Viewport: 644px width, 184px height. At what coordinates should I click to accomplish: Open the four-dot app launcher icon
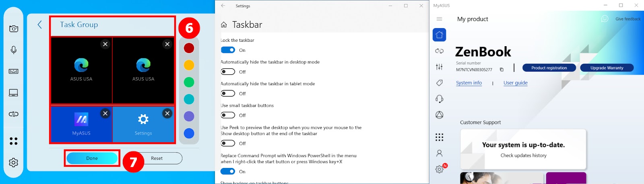point(14,141)
